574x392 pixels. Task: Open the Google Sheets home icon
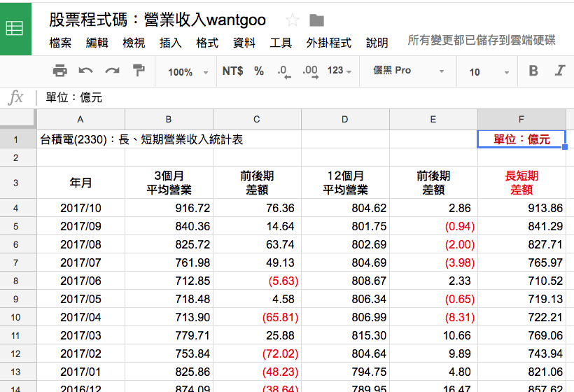(15, 29)
